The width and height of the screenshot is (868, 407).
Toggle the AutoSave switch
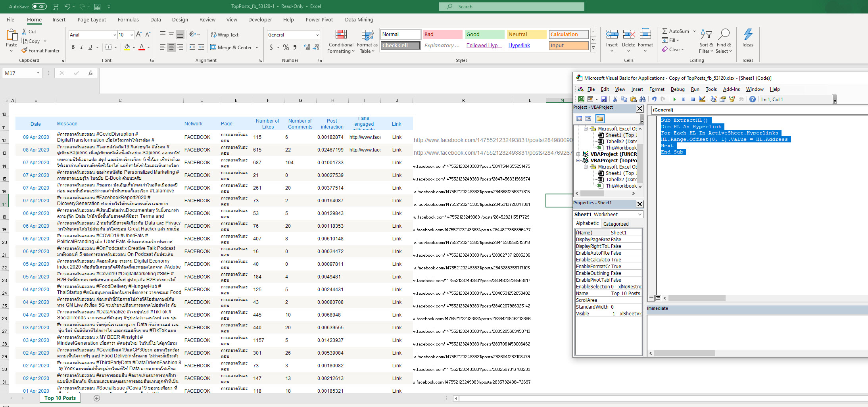[39, 6]
